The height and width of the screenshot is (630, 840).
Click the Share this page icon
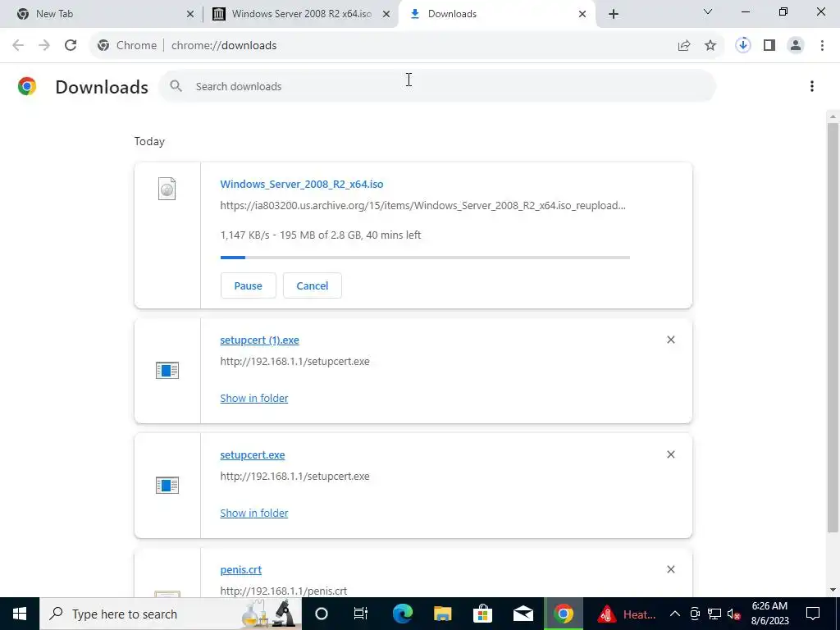pos(684,46)
